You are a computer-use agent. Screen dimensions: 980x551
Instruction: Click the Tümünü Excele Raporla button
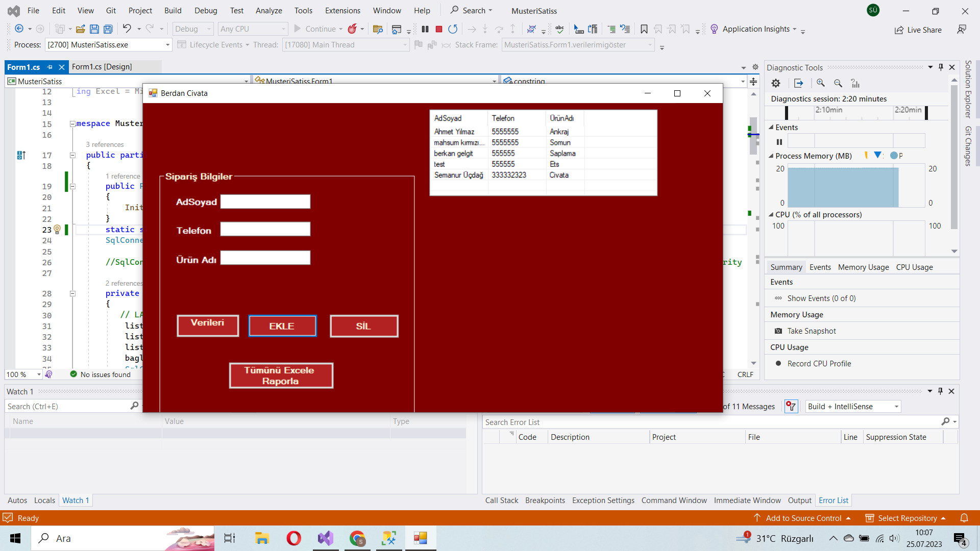point(281,375)
